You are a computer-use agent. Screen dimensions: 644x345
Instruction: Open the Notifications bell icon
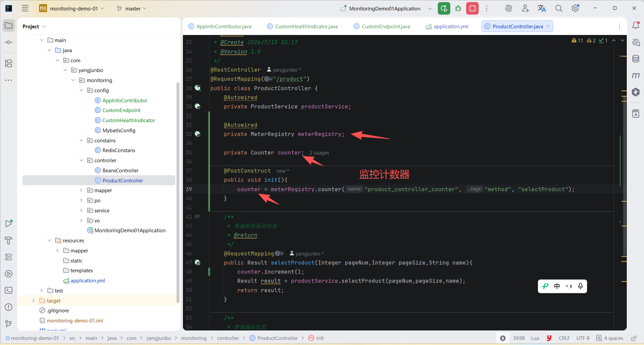(636, 25)
